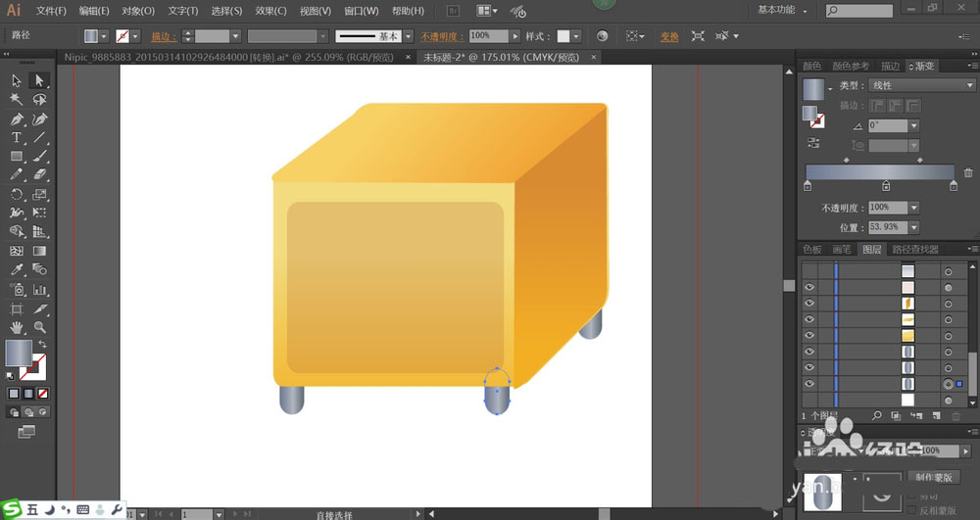Select the Blend tool
This screenshot has width=980, height=520.
[39, 269]
